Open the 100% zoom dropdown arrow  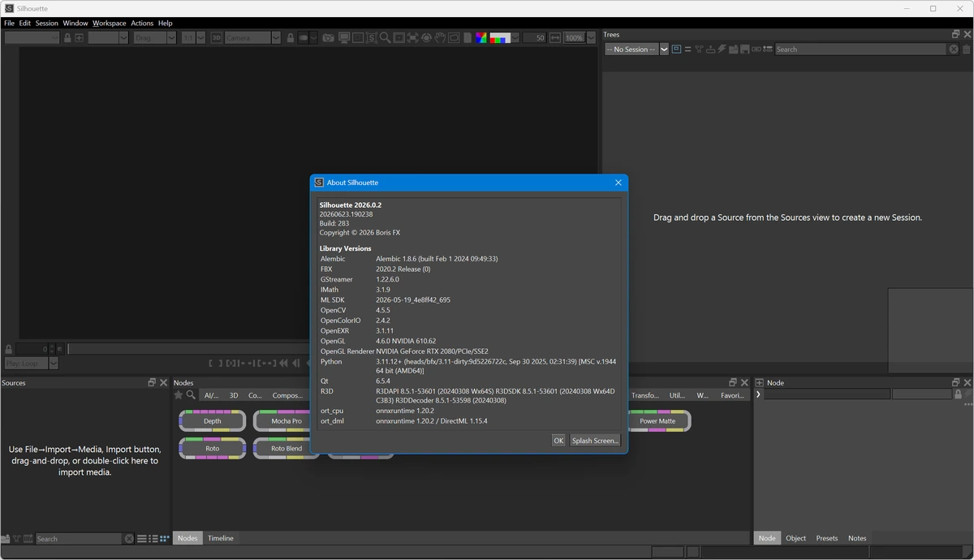click(x=589, y=37)
